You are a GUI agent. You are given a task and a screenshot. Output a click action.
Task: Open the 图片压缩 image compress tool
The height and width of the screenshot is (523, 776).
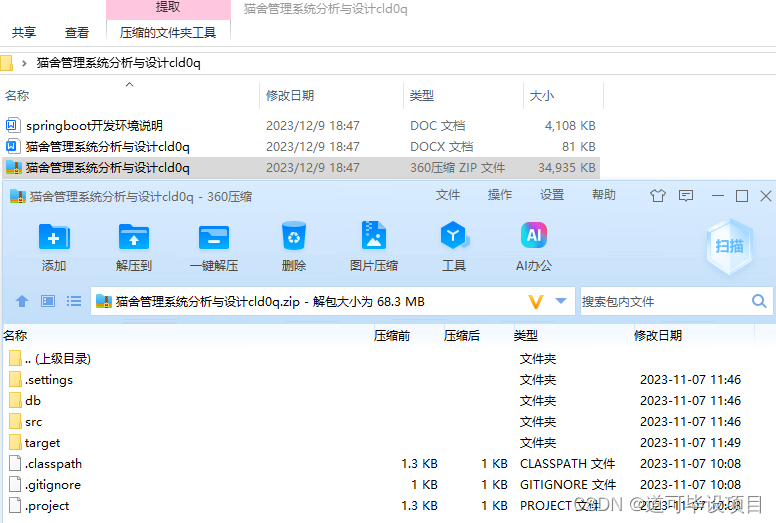tap(374, 235)
